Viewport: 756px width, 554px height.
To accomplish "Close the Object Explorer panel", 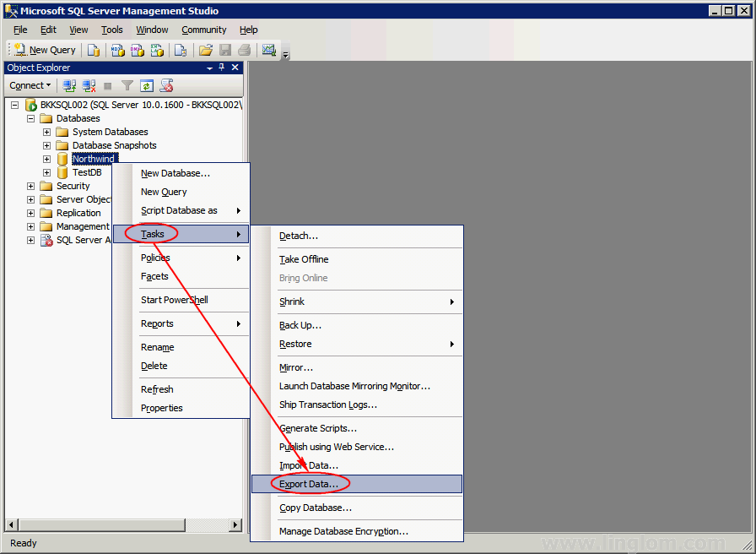I will tap(235, 68).
